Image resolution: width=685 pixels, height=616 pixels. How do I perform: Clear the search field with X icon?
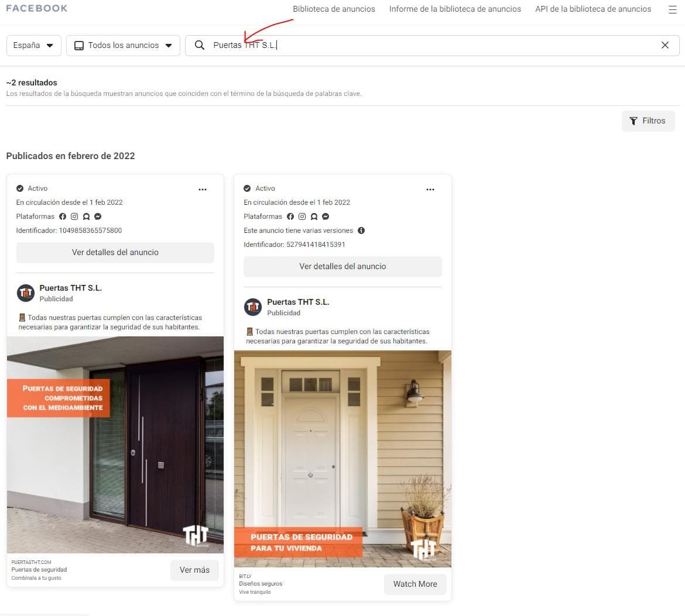click(x=665, y=45)
